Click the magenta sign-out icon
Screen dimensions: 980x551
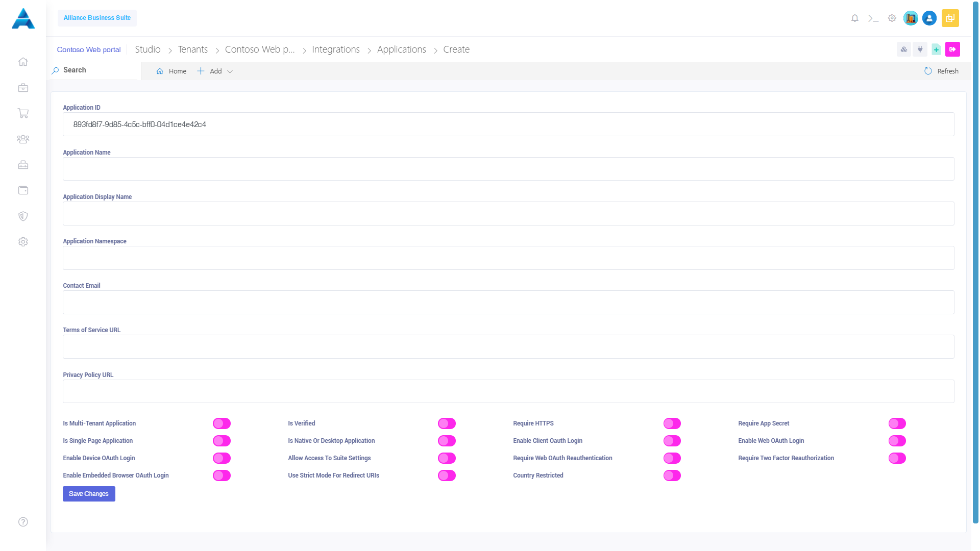[952, 49]
